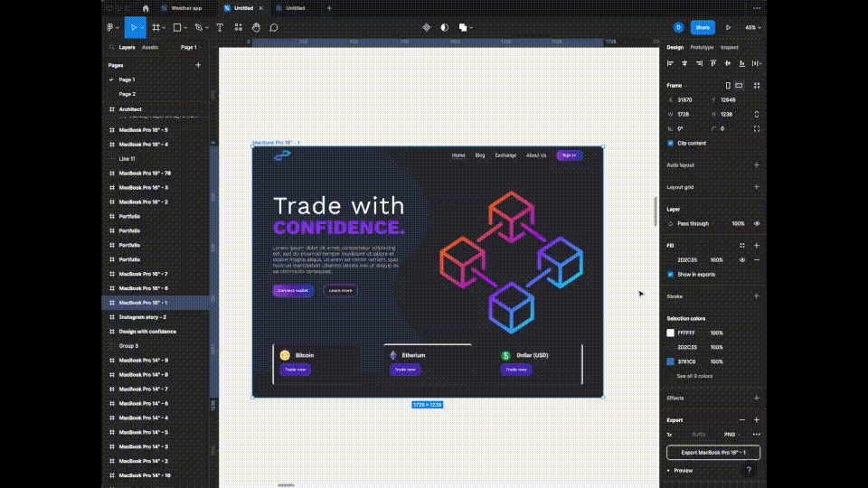The width and height of the screenshot is (868, 488).
Task: Select the Rectangle shape tool
Action: pos(177,27)
